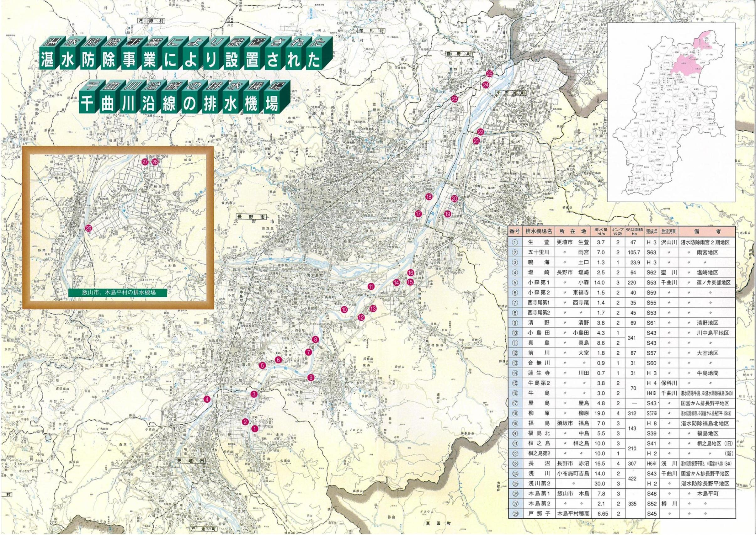Screen dimensions: 756x535
Task: Select station name 生萱 in the table
Action: tap(539, 242)
